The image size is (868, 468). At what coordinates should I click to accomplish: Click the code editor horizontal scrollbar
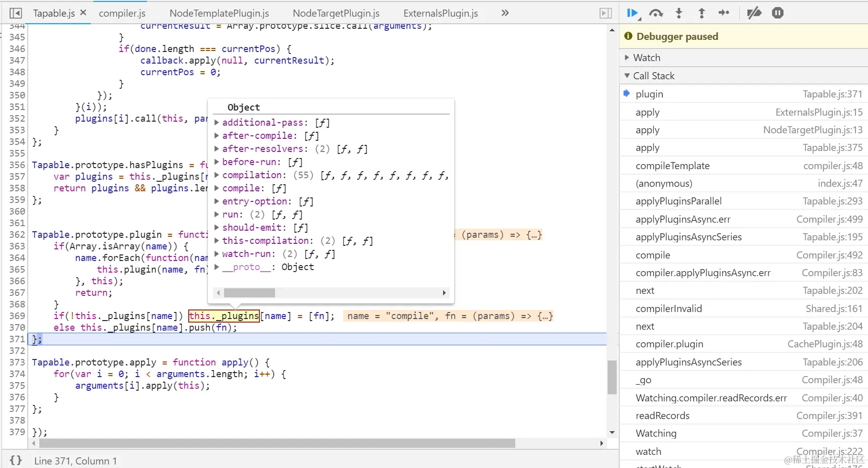(277, 443)
